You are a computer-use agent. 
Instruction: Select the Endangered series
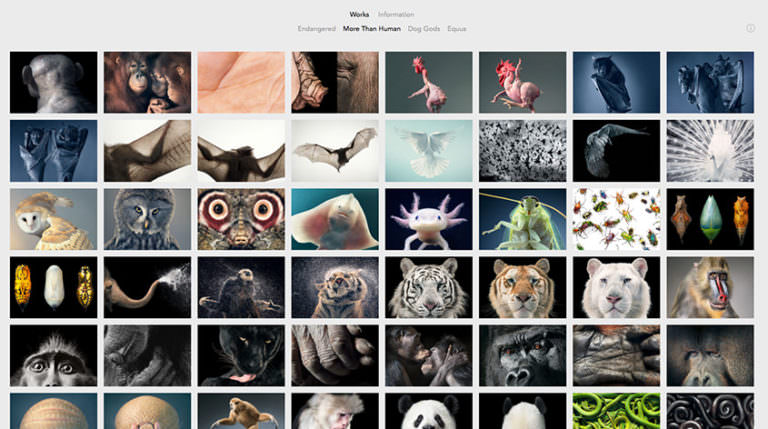click(x=316, y=29)
